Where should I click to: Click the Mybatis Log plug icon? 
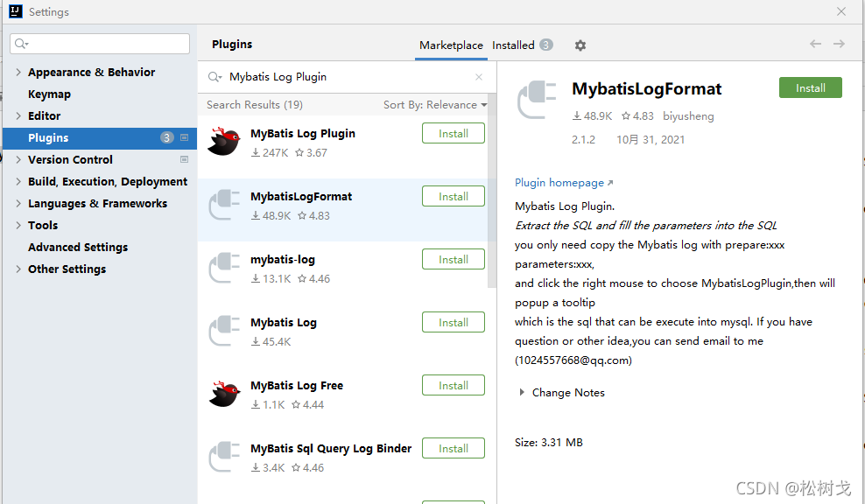coord(224,330)
